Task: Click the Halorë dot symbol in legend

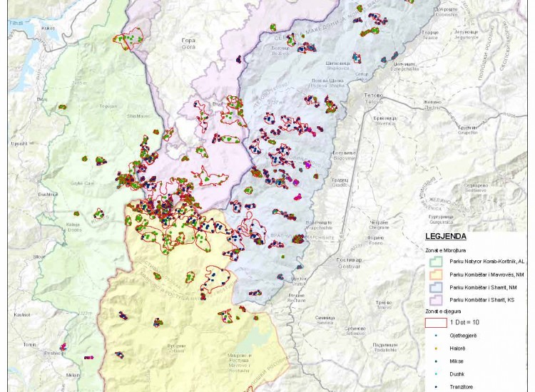Action: 437,349
